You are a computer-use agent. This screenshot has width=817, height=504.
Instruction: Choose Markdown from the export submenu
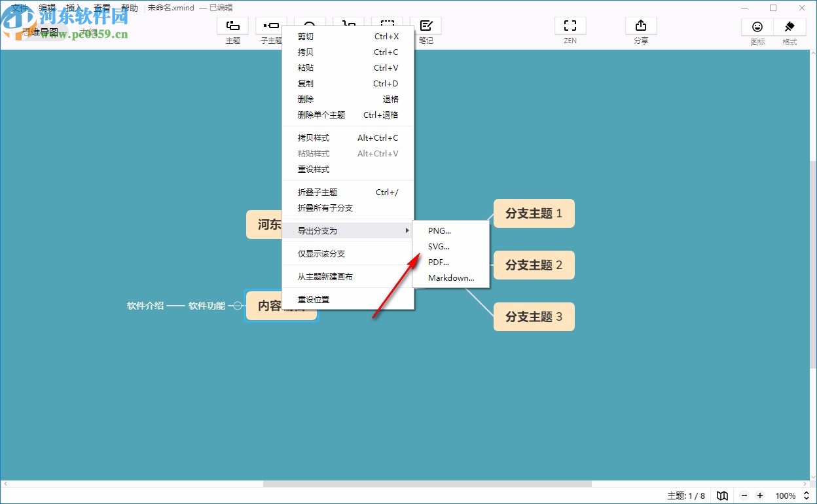click(x=450, y=278)
